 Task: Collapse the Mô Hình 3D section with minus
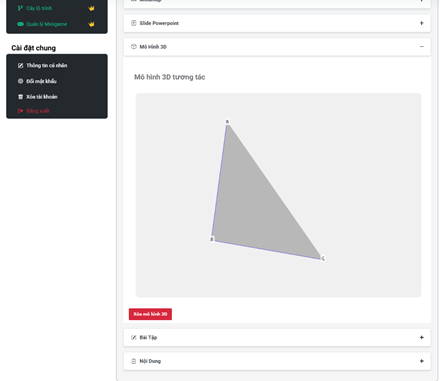pyautogui.click(x=422, y=47)
